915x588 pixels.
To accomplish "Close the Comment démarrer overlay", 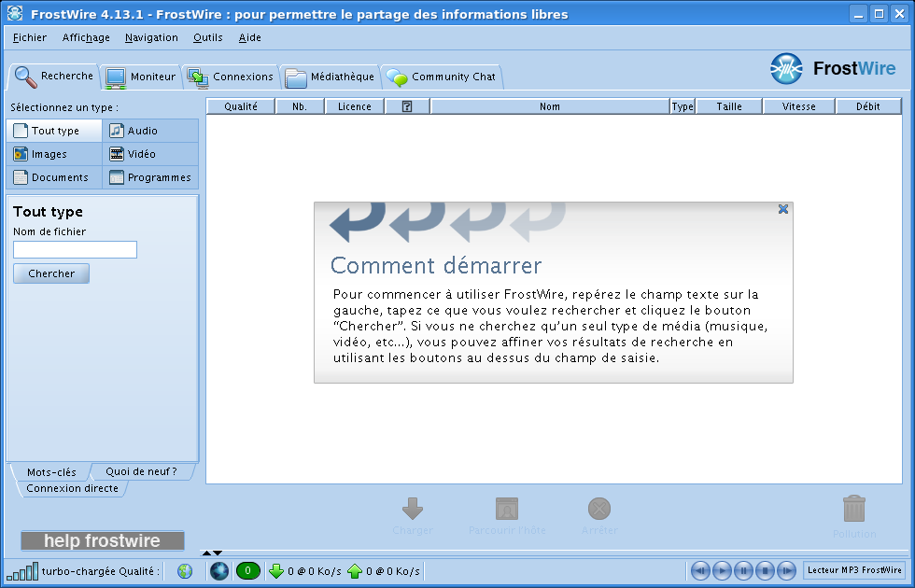I will coord(783,209).
